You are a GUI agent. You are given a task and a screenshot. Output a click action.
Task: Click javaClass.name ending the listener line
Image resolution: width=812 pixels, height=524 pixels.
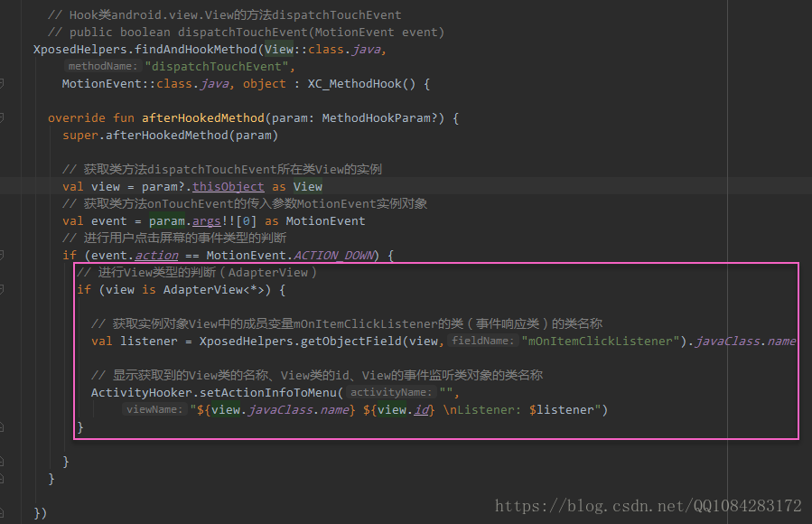[x=745, y=341]
